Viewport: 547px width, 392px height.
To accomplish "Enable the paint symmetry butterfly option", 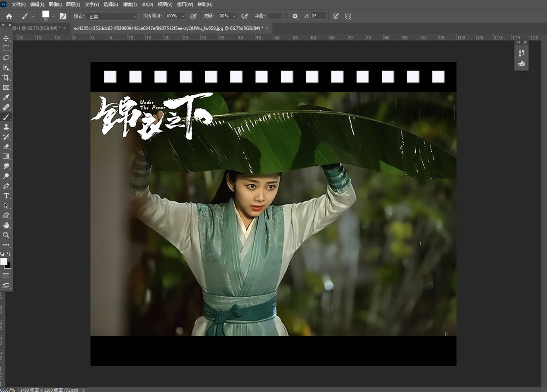I will 347,16.
